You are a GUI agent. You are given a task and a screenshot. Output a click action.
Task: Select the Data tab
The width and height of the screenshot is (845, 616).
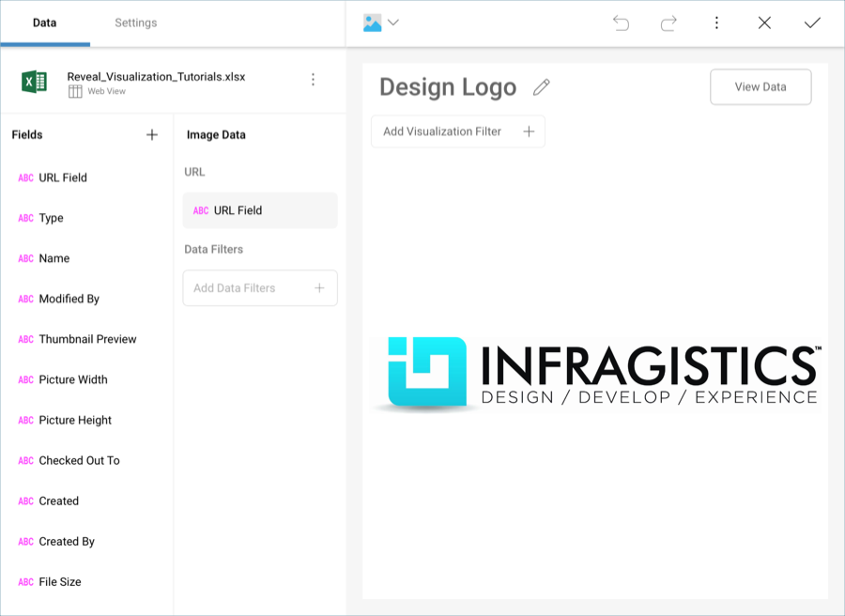(44, 23)
